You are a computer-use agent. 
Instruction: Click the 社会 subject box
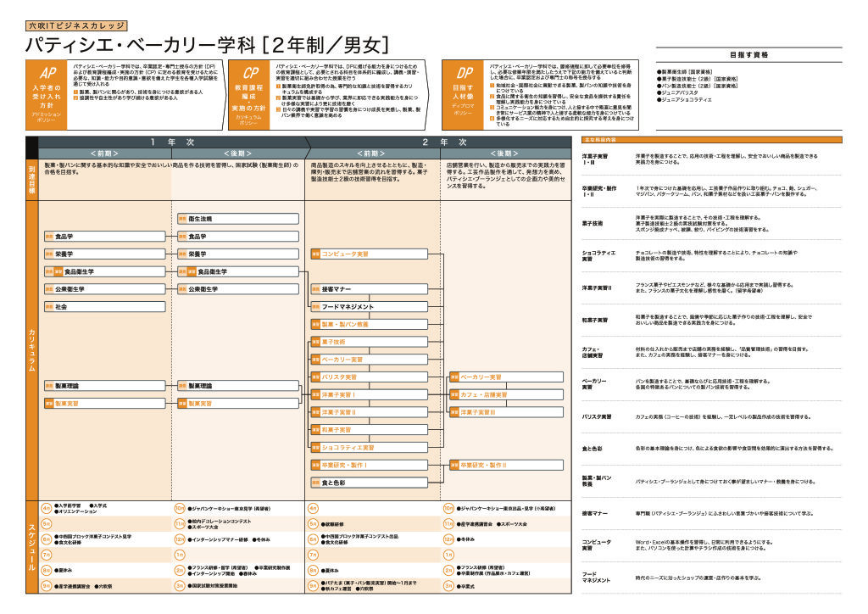click(104, 307)
